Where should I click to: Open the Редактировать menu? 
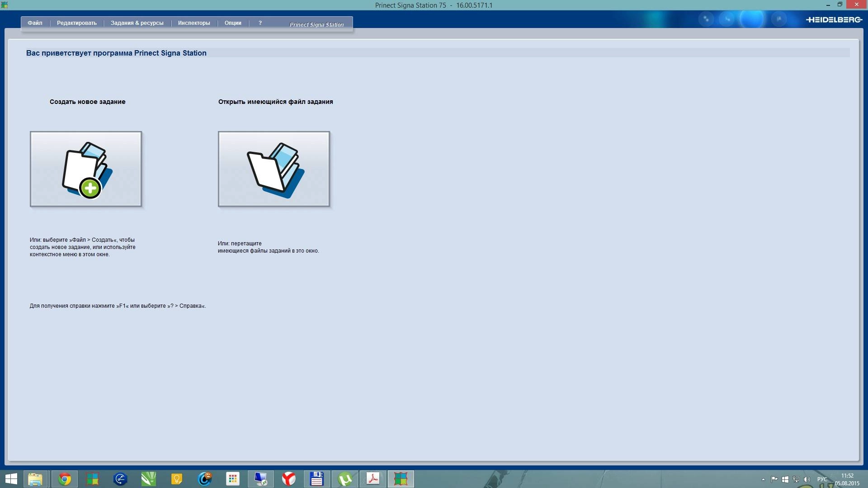(77, 23)
